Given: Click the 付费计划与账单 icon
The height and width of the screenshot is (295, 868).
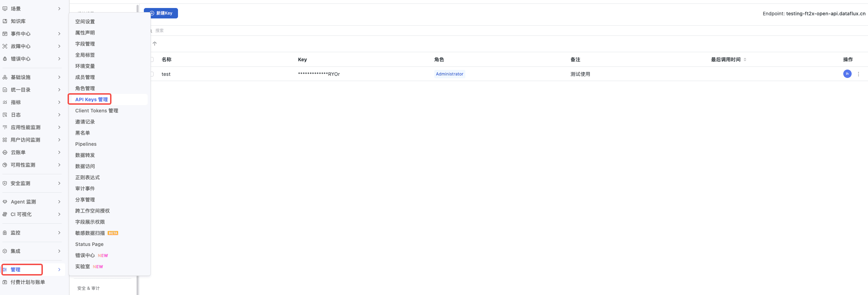Looking at the screenshot, I should 5,282.
